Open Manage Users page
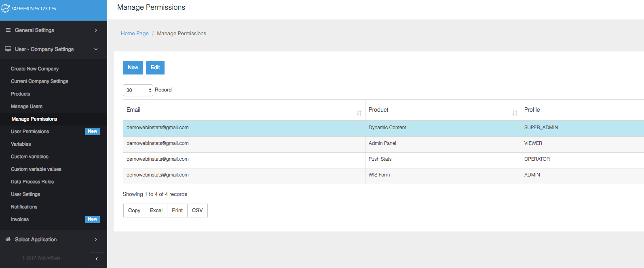This screenshot has height=268, width=644. (27, 106)
